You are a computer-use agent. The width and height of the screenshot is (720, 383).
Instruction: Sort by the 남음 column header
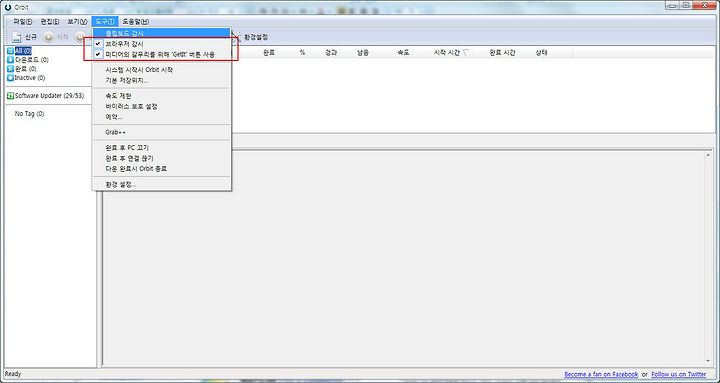[363, 53]
